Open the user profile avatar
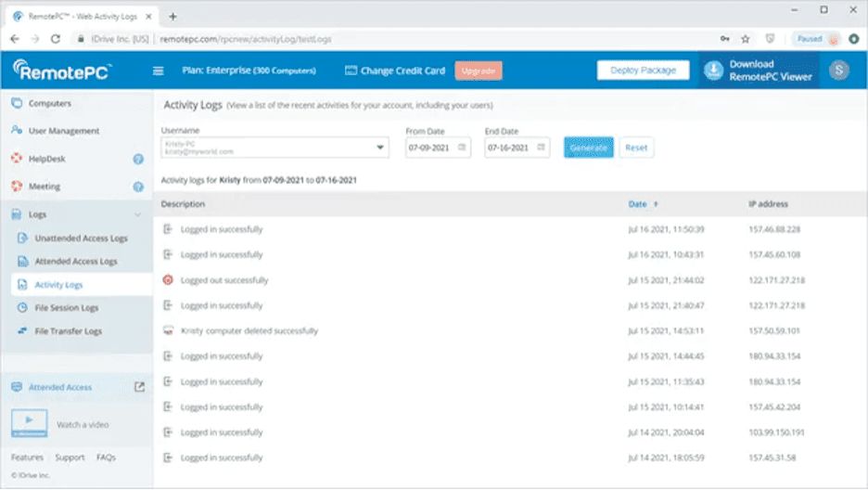868x490 pixels. coord(838,71)
